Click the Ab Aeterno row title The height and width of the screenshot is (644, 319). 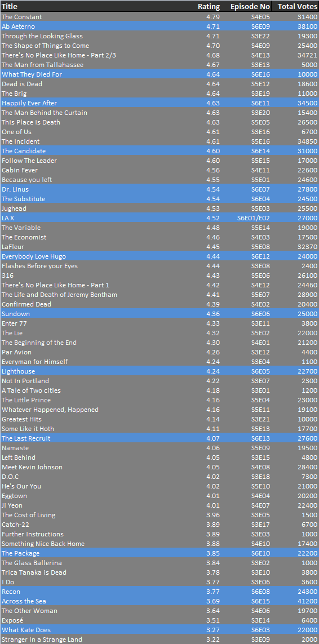[19, 26]
